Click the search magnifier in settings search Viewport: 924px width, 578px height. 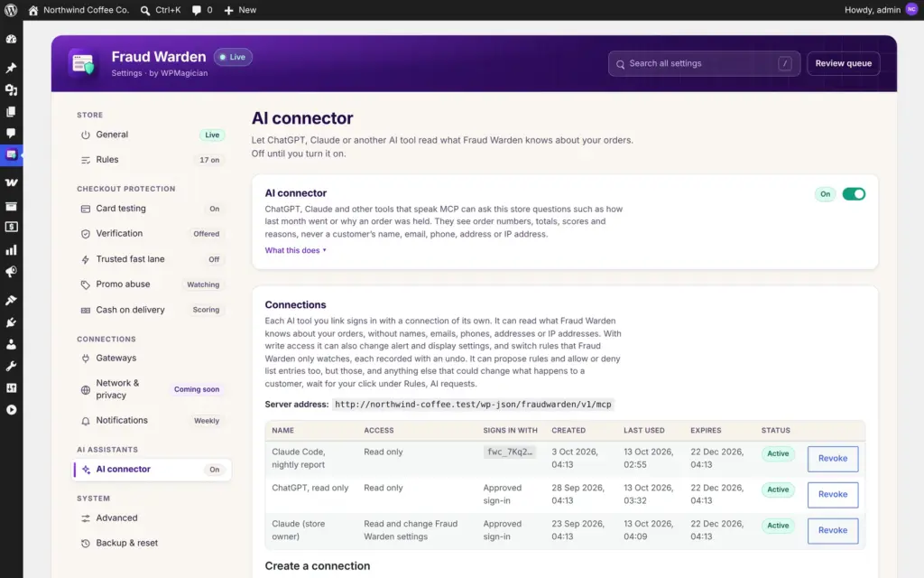click(620, 64)
